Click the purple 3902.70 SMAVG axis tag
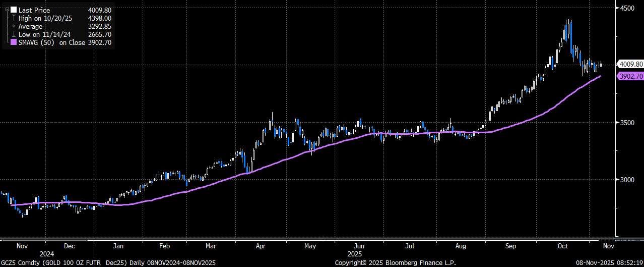Image resolution: width=644 pixels, height=267 pixels. 630,76
